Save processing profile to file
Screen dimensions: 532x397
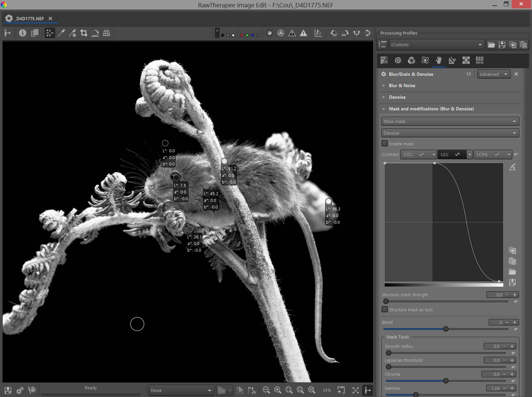[502, 45]
